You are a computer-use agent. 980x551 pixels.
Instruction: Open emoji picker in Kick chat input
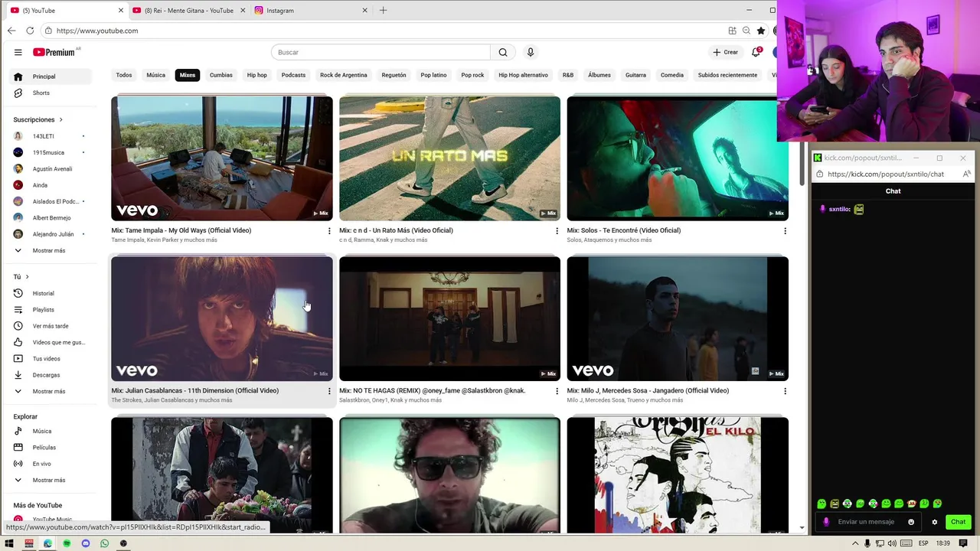click(x=911, y=522)
